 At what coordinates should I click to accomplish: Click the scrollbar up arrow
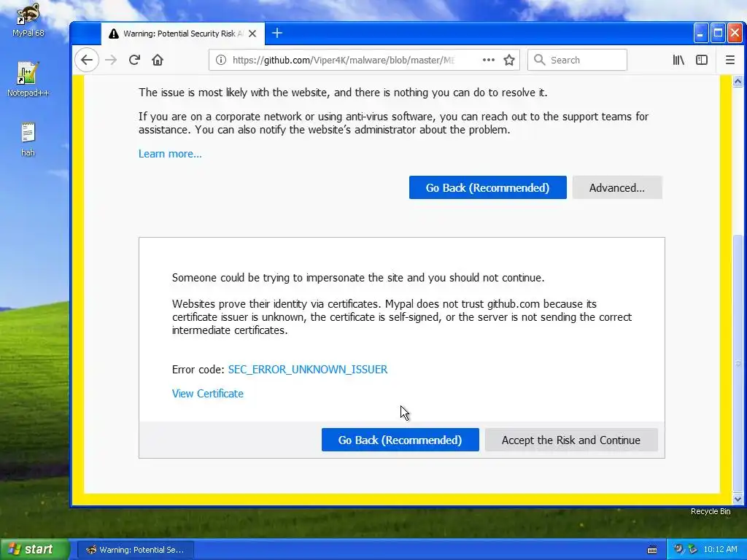(738, 82)
